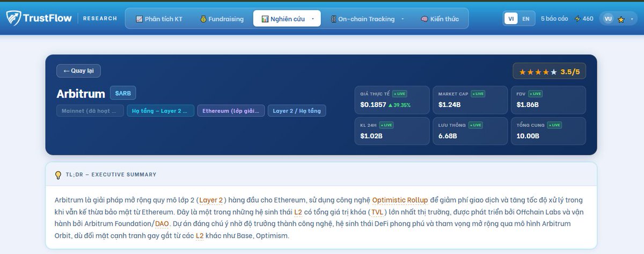Click the underlined DAO glossary term
Image resolution: width=644 pixels, height=254 pixels.
(x=162, y=224)
